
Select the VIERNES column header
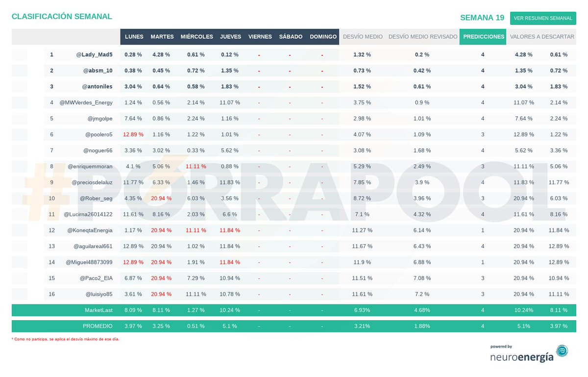click(260, 37)
